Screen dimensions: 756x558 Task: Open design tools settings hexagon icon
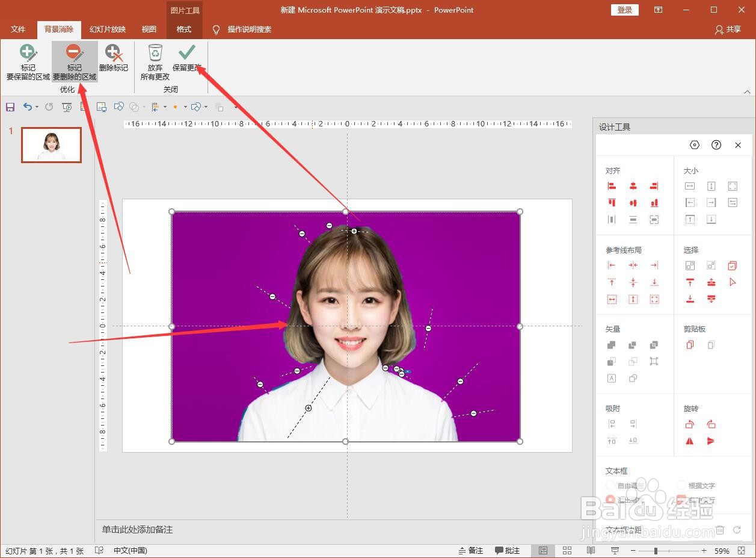click(x=695, y=145)
